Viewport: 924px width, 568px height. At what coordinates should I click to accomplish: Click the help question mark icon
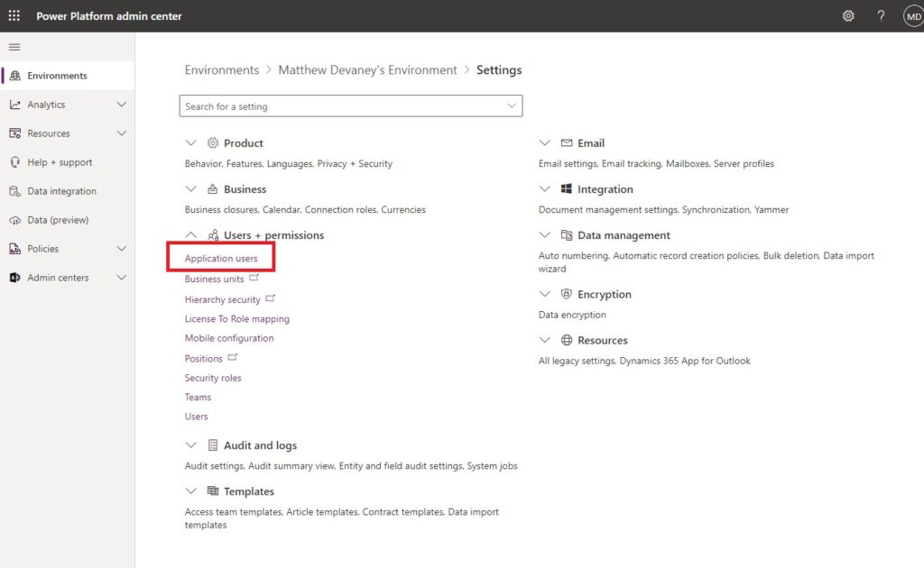[x=881, y=16]
